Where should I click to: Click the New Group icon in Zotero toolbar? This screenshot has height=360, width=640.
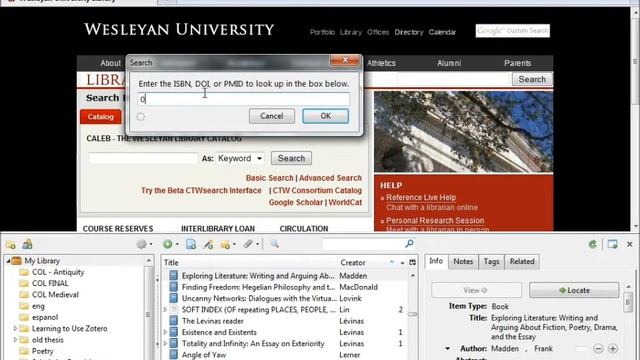coord(27,244)
